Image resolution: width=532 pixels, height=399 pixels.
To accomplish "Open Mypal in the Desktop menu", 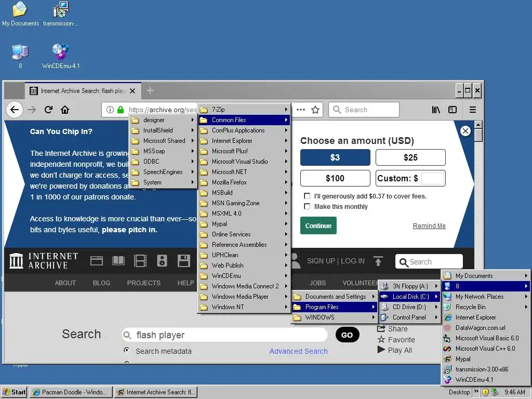I will click(x=486, y=359).
